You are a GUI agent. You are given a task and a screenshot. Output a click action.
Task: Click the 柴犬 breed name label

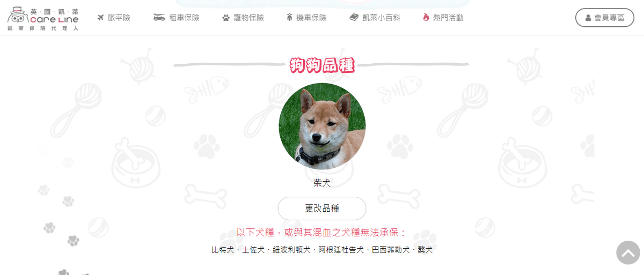(322, 183)
